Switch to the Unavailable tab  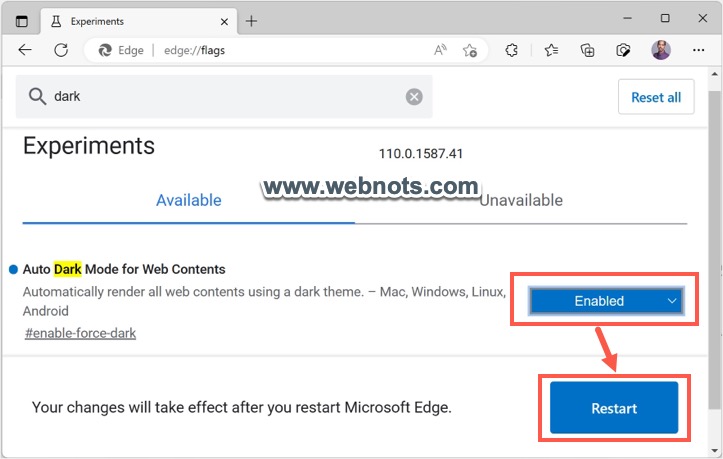521,200
